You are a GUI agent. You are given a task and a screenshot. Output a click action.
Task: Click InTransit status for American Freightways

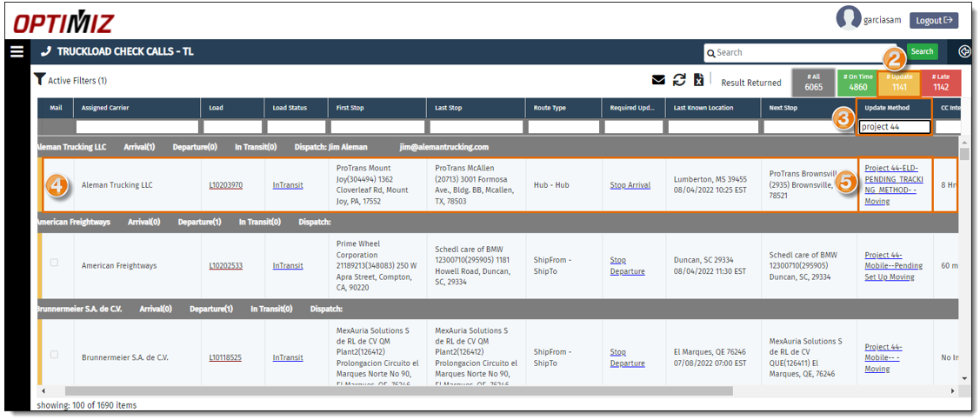click(288, 265)
